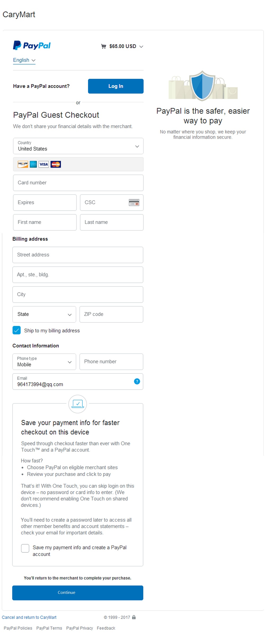The image size is (265, 644).
Task: Click the MasterCard icon
Action: [x=56, y=164]
